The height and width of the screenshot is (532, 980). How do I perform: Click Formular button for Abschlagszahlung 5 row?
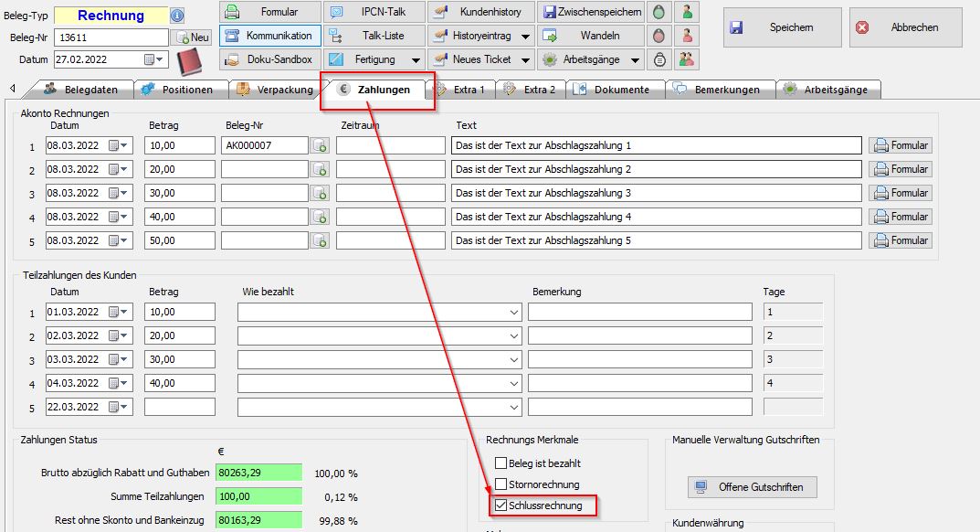(x=900, y=241)
